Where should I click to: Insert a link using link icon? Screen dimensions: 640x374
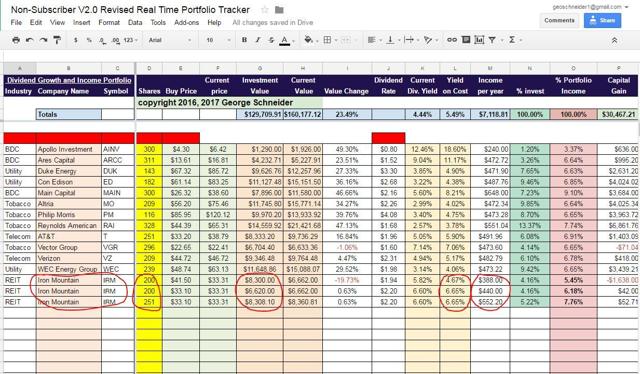pos(452,40)
